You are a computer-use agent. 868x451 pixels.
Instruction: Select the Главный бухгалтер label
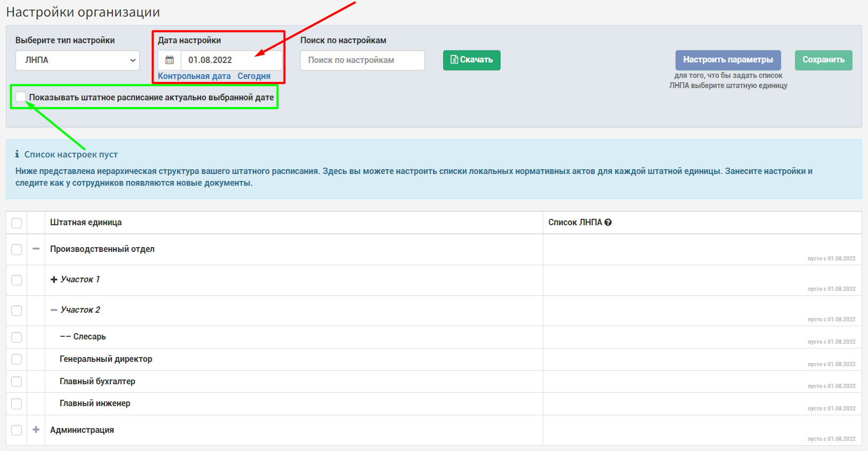[98, 382]
